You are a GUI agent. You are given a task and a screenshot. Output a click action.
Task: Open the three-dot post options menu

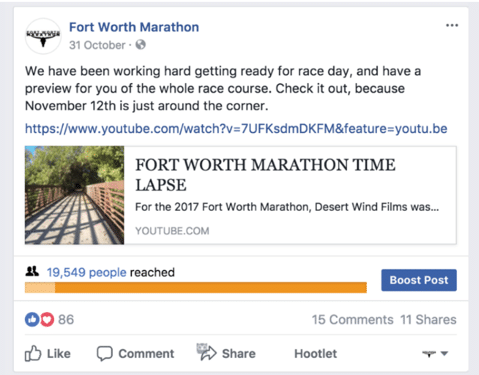452,25
